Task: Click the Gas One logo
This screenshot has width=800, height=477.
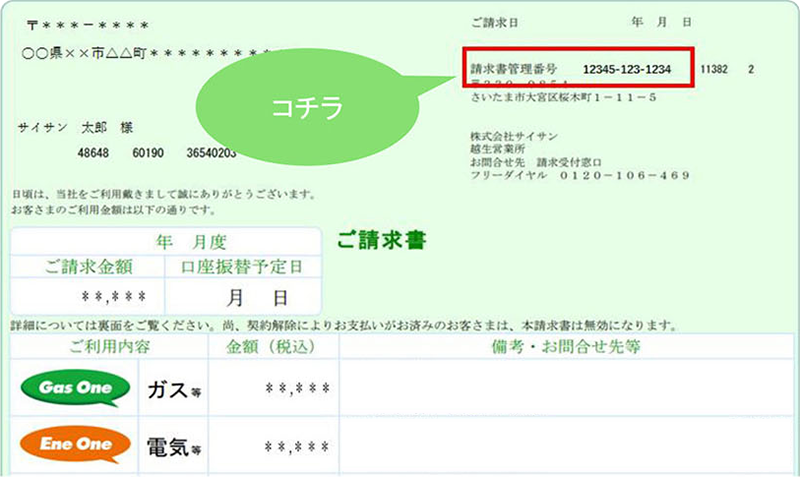Action: 75,388
